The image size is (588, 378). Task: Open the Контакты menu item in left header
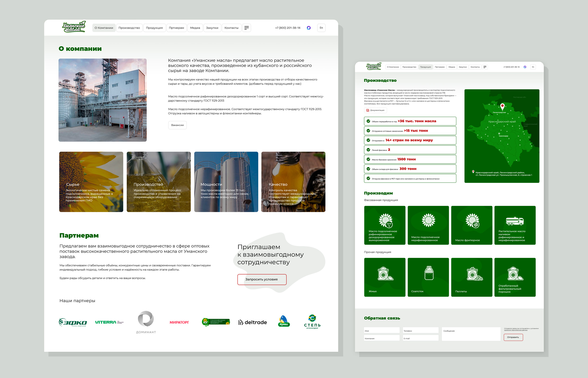pyautogui.click(x=231, y=28)
